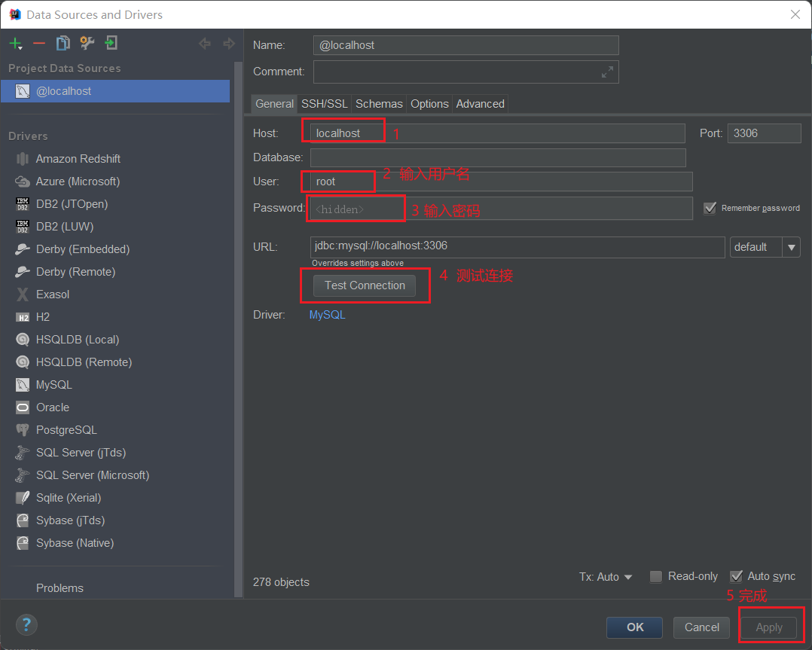Click the back arrow in sidebar toolbar
This screenshot has height=650, width=812.
[205, 44]
